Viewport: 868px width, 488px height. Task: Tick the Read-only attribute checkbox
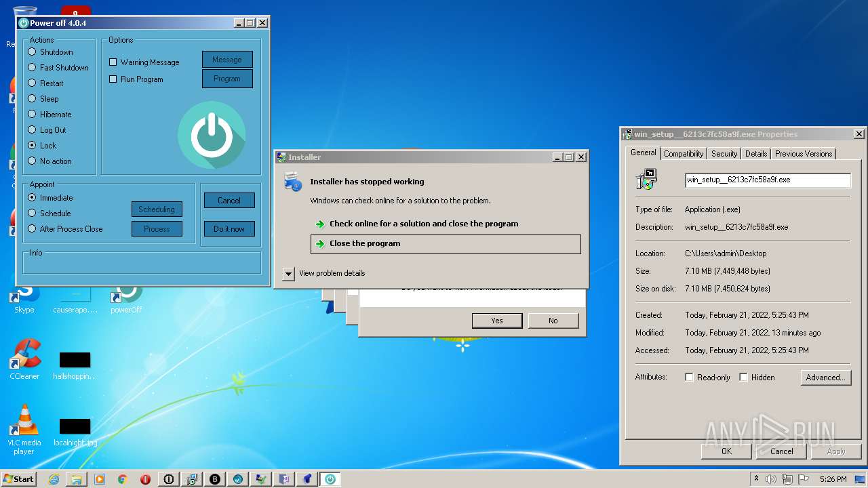pyautogui.click(x=690, y=378)
